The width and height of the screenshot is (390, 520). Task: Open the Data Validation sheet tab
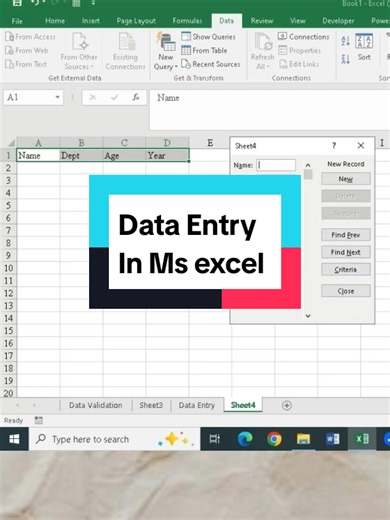pos(96,405)
